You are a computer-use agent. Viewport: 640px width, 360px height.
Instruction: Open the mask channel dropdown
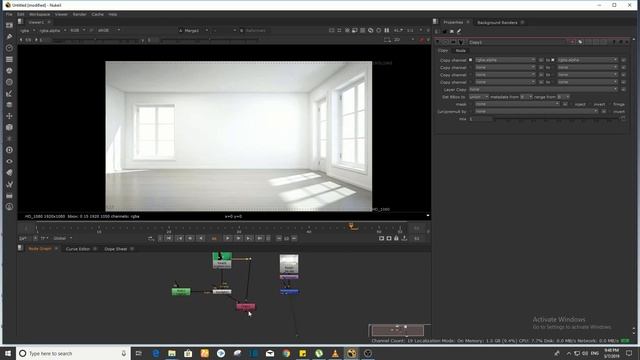[517, 104]
